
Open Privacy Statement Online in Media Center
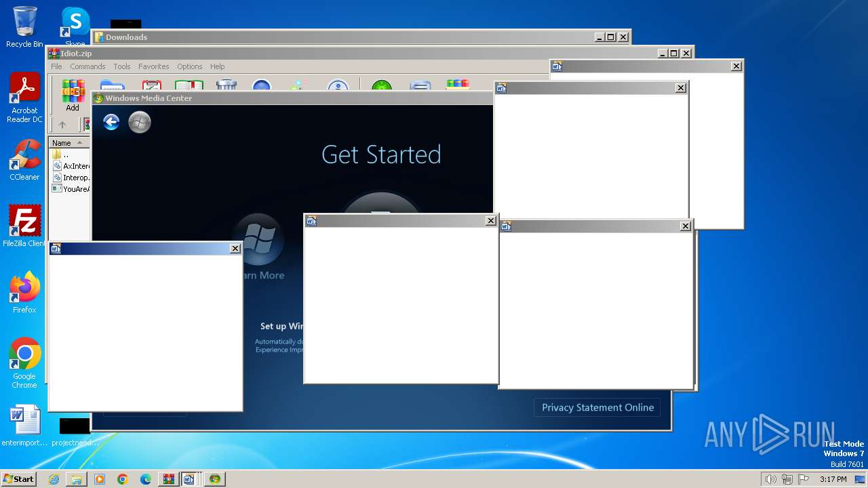597,407
